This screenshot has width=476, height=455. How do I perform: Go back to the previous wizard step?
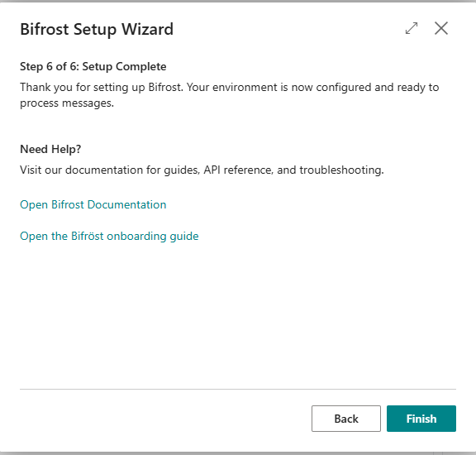(346, 419)
